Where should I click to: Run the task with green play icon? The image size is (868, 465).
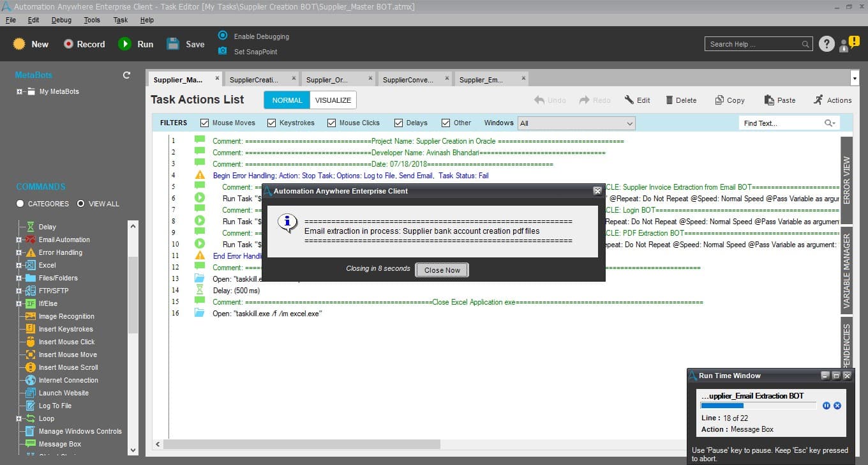(x=124, y=44)
